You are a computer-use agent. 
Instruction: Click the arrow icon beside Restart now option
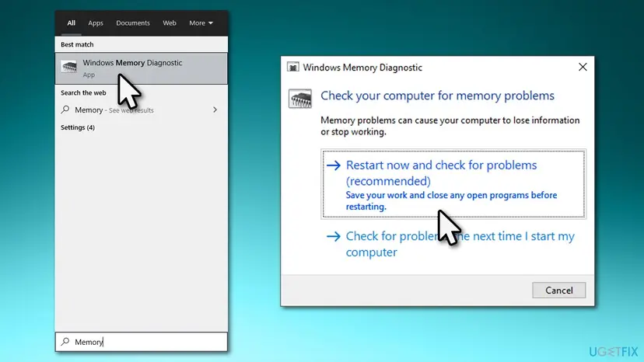click(x=334, y=165)
